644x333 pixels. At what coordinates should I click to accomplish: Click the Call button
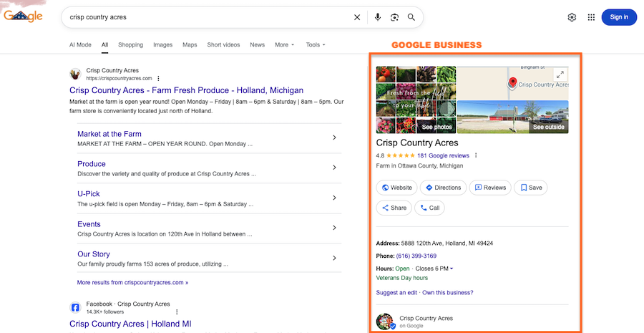point(429,208)
